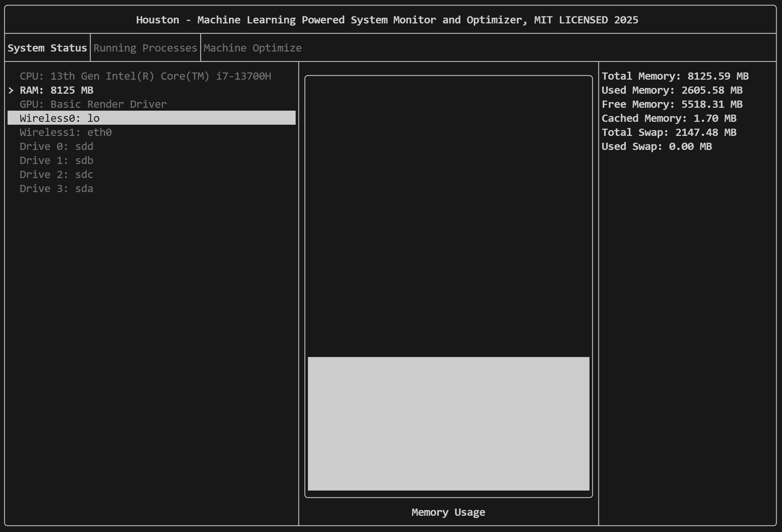Select Drive 0: sdd entry
This screenshot has height=532, width=782.
click(57, 146)
